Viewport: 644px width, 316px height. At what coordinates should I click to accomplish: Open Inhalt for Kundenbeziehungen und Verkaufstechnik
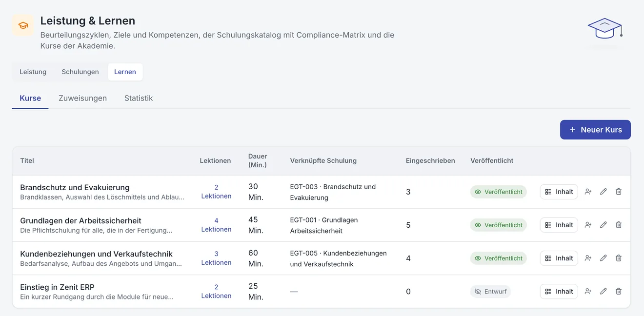559,258
